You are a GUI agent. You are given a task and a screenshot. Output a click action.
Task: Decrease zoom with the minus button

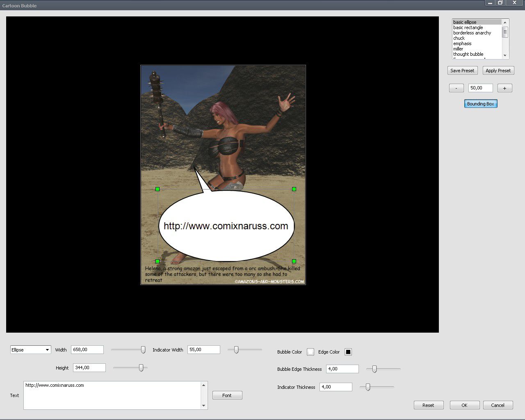(x=456, y=88)
